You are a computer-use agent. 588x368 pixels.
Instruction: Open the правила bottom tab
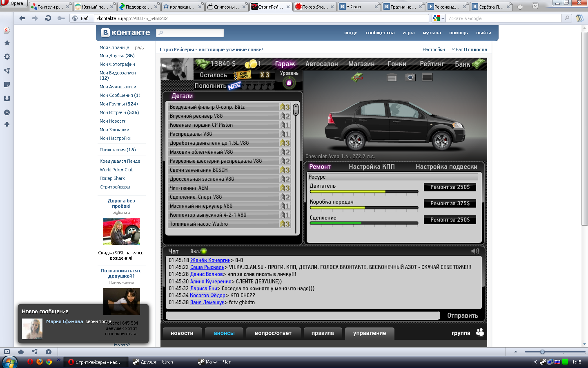(323, 333)
